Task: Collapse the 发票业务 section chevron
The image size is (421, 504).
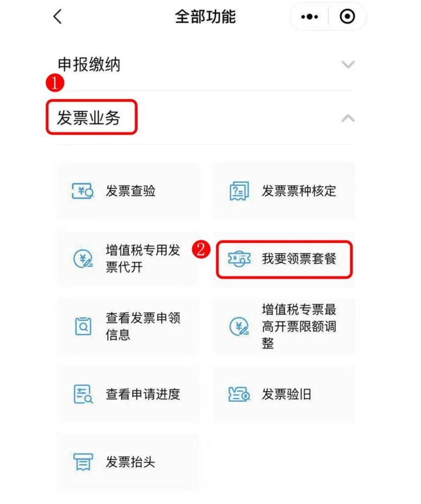Action: [348, 118]
